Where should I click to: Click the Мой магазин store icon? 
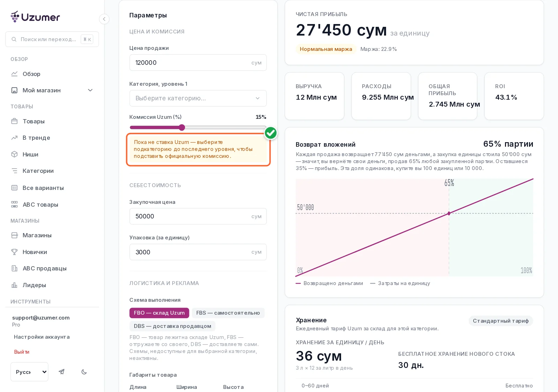tap(14, 90)
